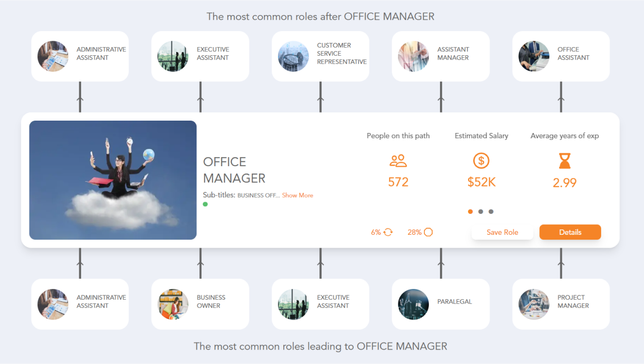Click the Details button
The width and height of the screenshot is (644, 364).
pyautogui.click(x=570, y=232)
